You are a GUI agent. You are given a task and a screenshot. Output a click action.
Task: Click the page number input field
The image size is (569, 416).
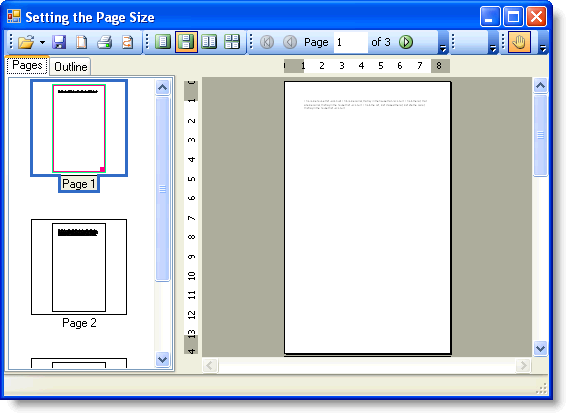pos(350,42)
